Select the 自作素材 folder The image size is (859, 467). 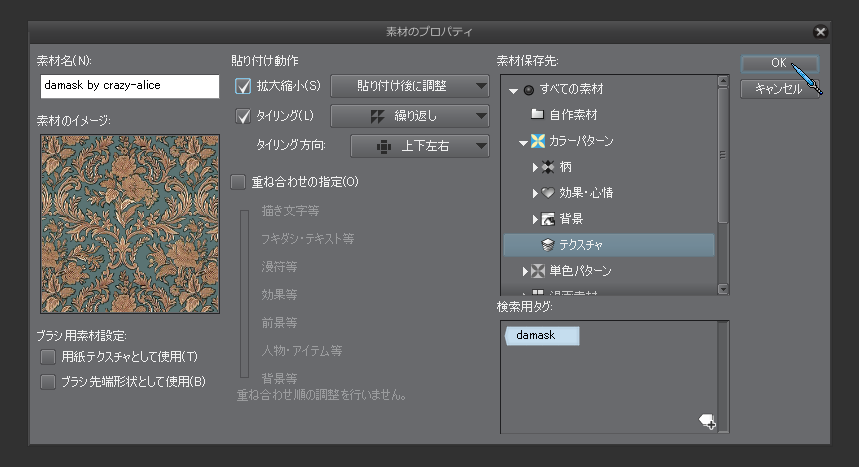[x=573, y=115]
